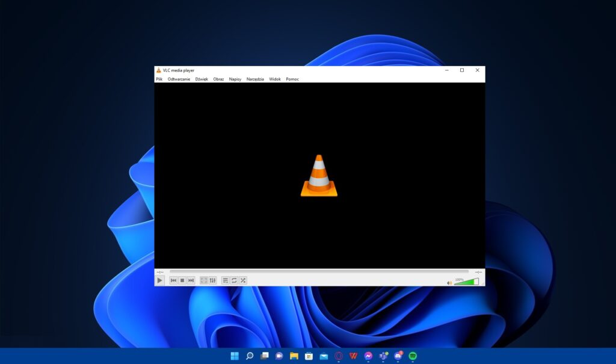Open the Odtwarzanie menu
The height and width of the screenshot is (364, 616).
179,79
